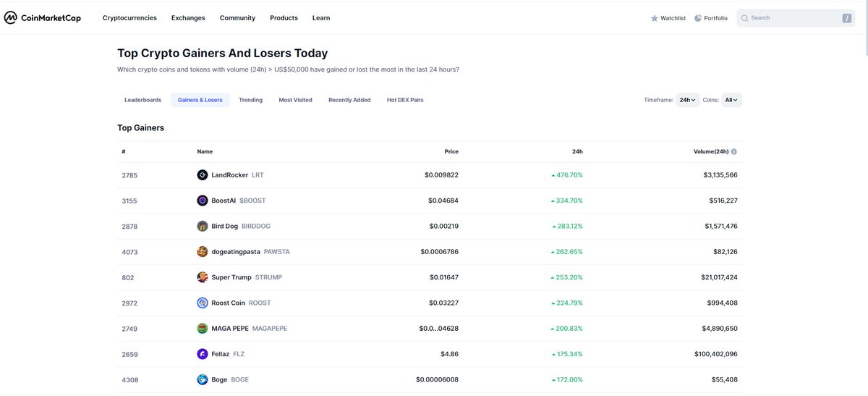Click the Fellaz coin icon
This screenshot has width=868, height=396.
point(203,354)
